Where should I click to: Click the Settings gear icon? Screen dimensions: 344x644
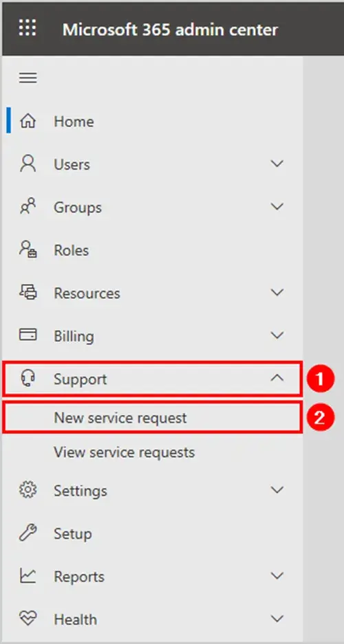tap(28, 491)
